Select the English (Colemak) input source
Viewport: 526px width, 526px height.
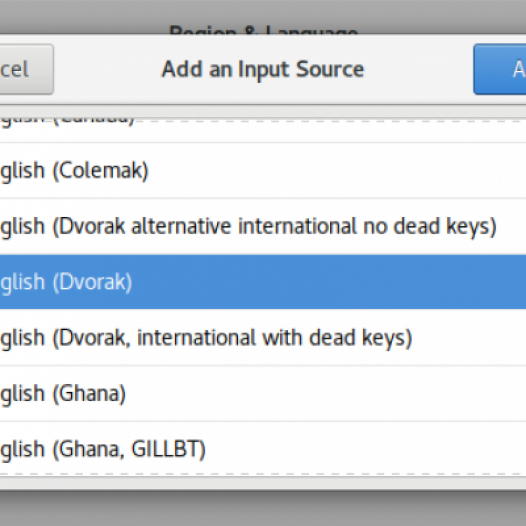click(263, 170)
